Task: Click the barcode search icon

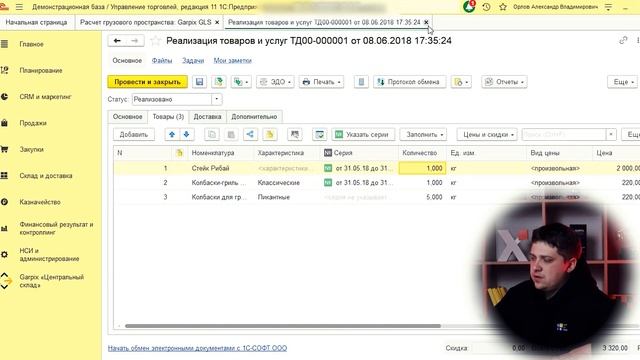Action: pos(295,134)
